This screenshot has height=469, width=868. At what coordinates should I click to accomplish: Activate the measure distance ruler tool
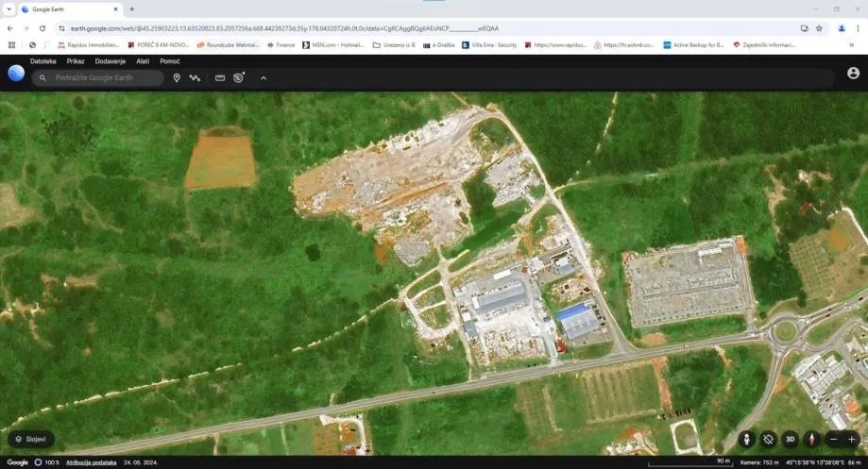220,77
